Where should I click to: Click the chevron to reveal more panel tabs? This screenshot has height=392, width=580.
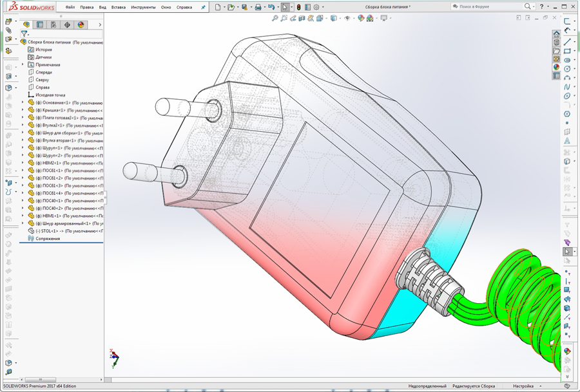coord(100,24)
